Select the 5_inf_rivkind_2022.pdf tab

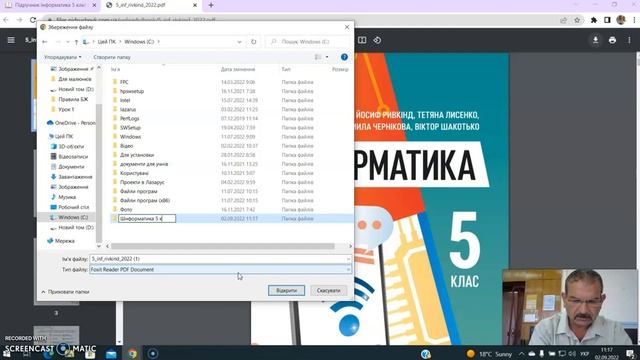[151, 5]
